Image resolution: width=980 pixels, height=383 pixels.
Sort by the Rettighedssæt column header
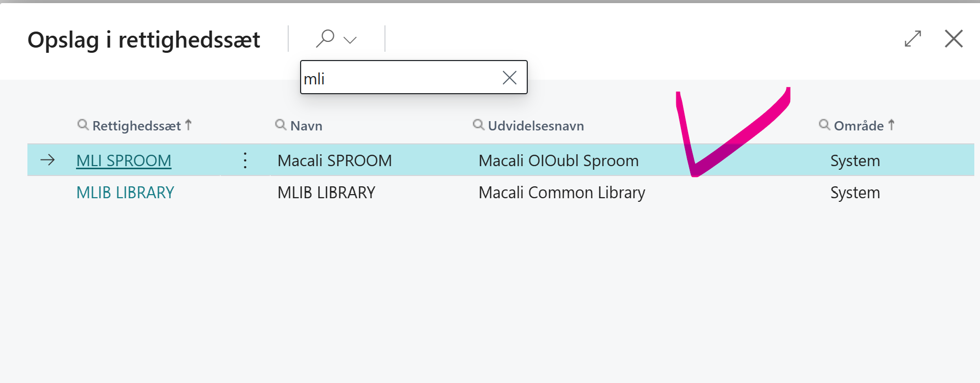tap(136, 126)
